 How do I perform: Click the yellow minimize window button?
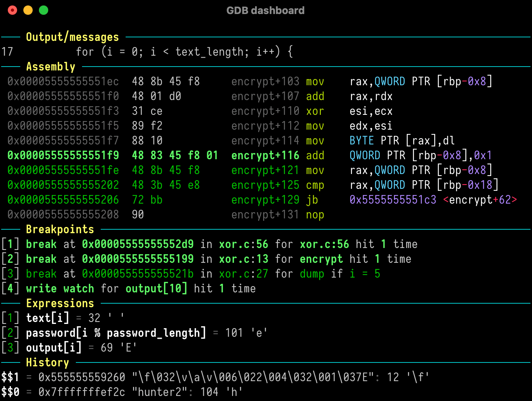tap(28, 10)
